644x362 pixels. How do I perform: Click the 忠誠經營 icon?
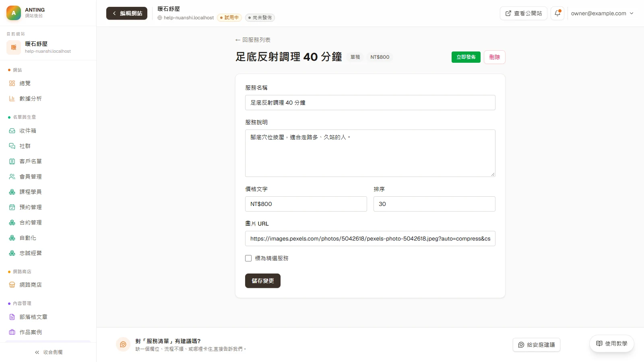click(x=12, y=253)
